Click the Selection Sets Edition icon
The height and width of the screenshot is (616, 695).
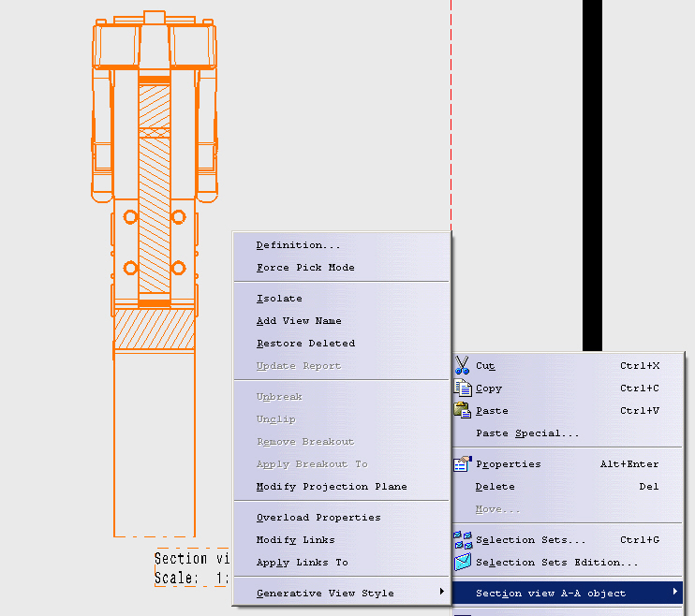coord(463,562)
